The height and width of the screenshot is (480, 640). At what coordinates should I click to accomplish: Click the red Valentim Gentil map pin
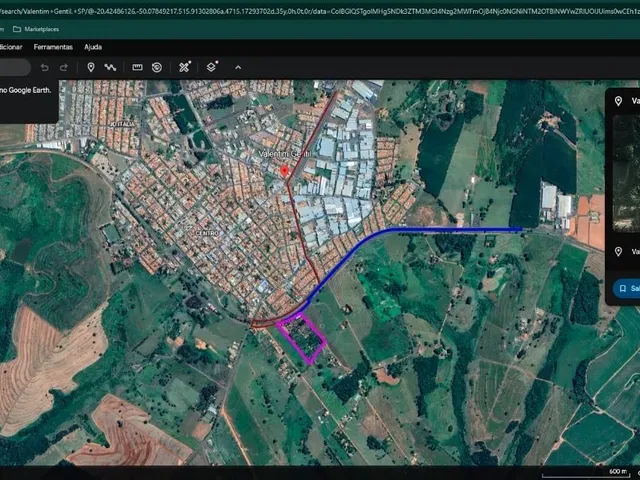[284, 171]
